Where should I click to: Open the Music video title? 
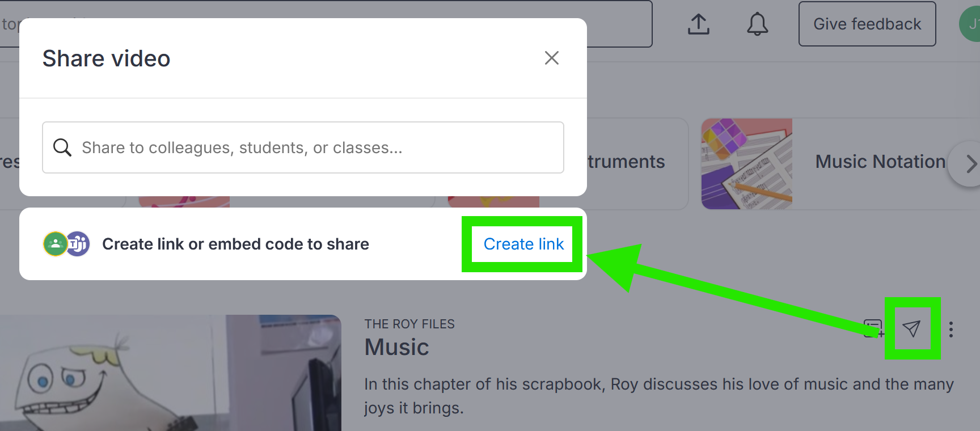tap(396, 347)
